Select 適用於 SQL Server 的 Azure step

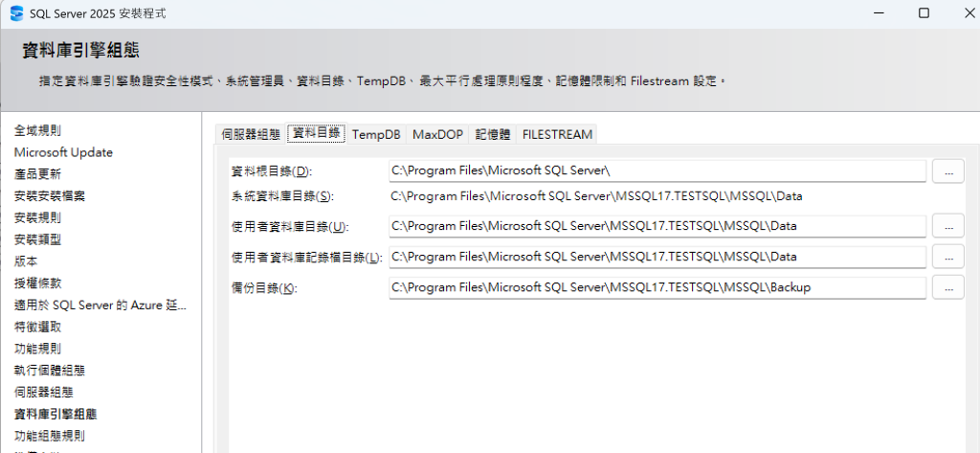(x=100, y=306)
